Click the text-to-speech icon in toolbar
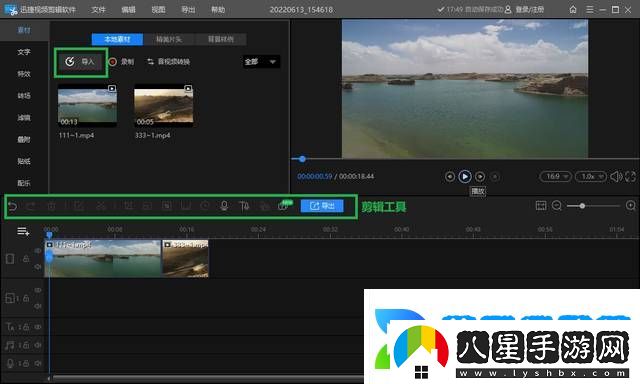The height and width of the screenshot is (384, 640). click(x=244, y=206)
